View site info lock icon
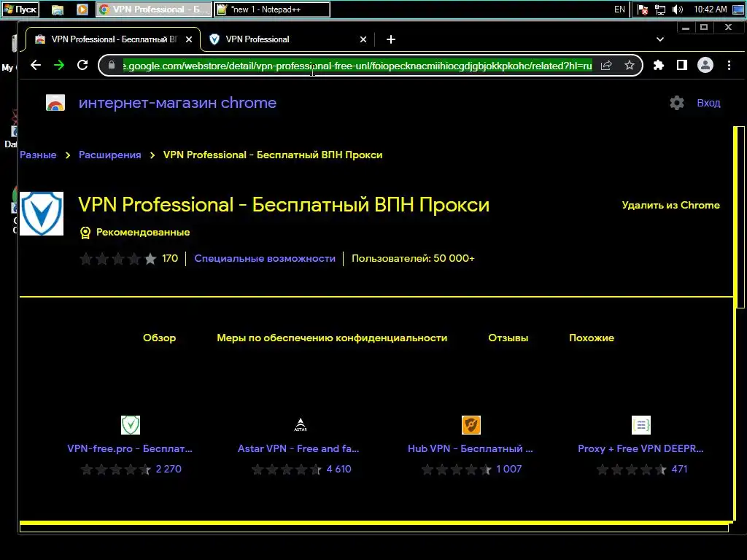The height and width of the screenshot is (560, 747). tap(112, 65)
